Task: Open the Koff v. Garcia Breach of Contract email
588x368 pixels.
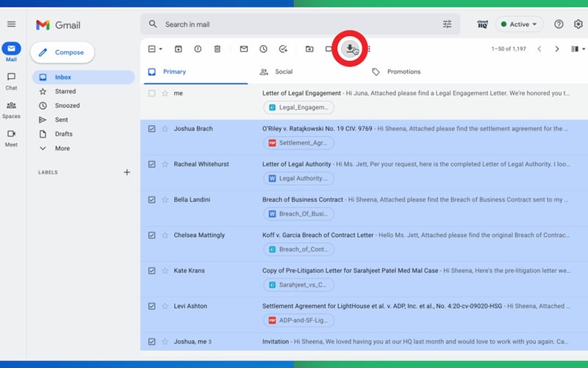Action: pyautogui.click(x=364, y=244)
